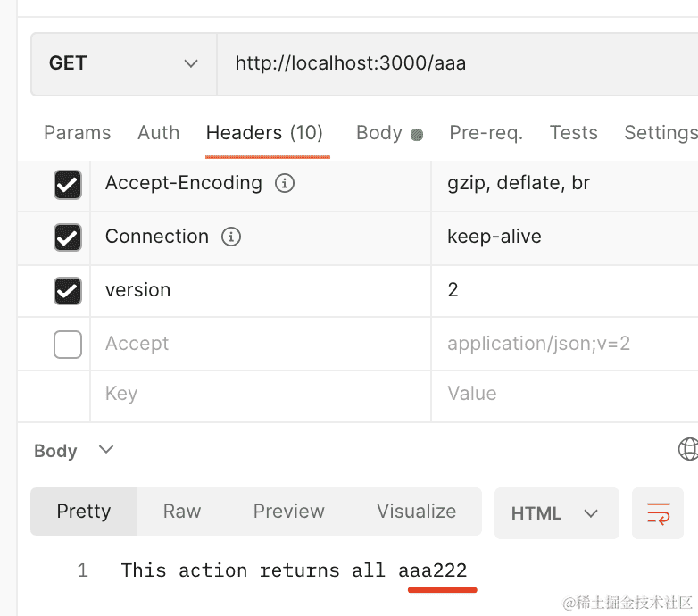Click the Accept-Encoding info icon
Screen dimensions: 698x616
285,184
